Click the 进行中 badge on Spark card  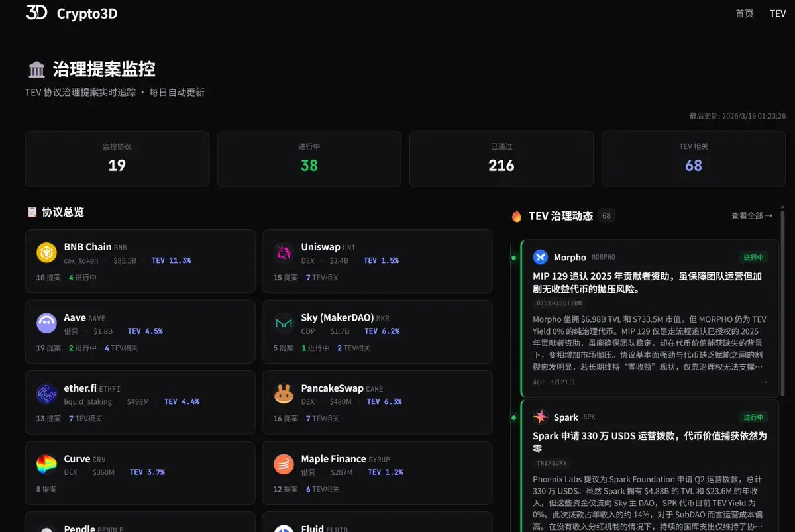pos(753,417)
